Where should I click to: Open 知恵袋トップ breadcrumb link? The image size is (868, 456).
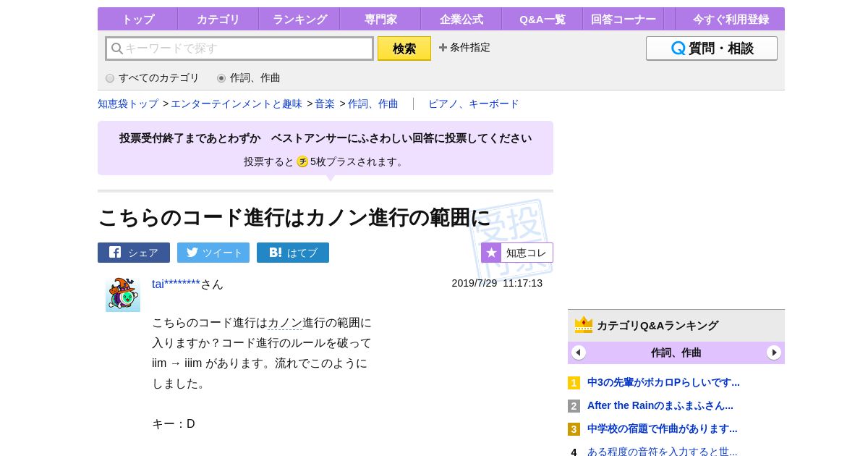click(128, 104)
